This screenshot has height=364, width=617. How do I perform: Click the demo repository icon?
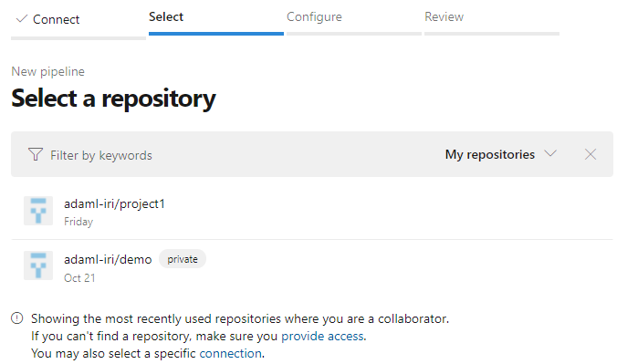[x=38, y=265]
